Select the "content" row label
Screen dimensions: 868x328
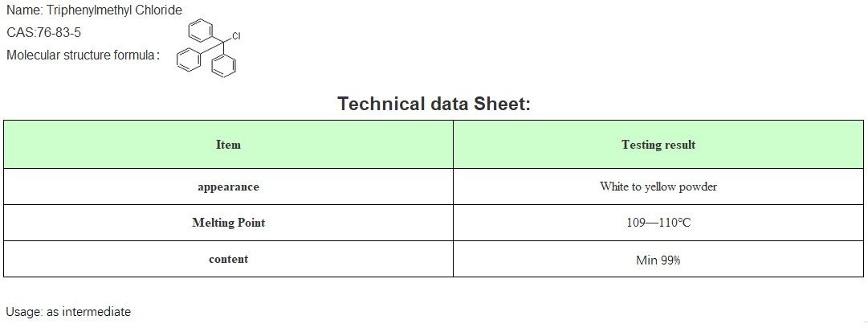pyautogui.click(x=228, y=259)
